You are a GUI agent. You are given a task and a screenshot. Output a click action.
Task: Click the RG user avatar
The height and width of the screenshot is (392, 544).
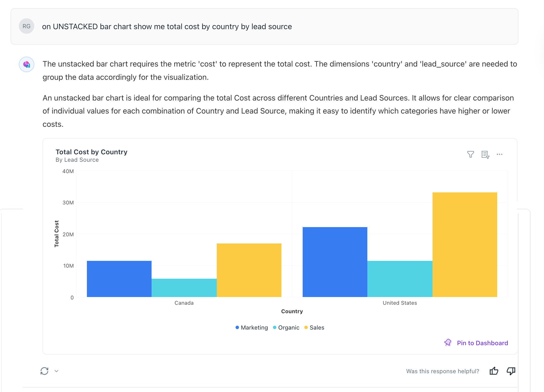pyautogui.click(x=27, y=26)
